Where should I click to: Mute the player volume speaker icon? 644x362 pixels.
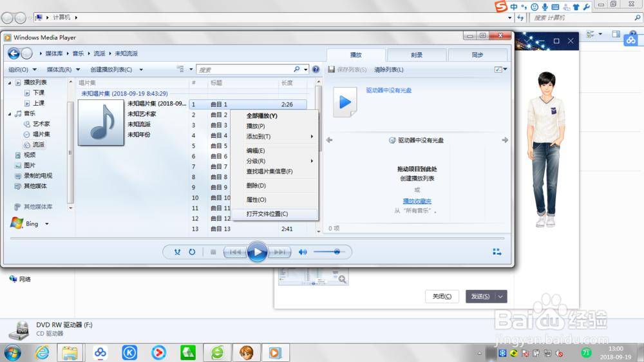[x=303, y=252]
